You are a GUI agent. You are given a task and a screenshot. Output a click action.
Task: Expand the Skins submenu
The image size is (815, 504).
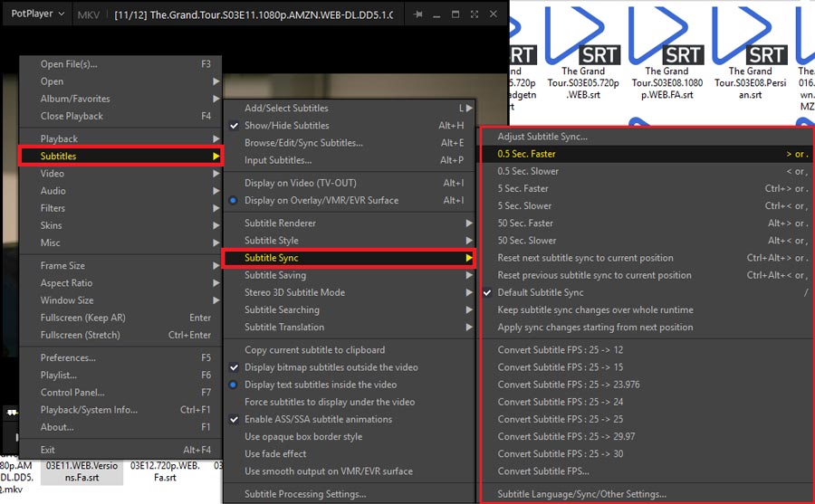pyautogui.click(x=120, y=225)
